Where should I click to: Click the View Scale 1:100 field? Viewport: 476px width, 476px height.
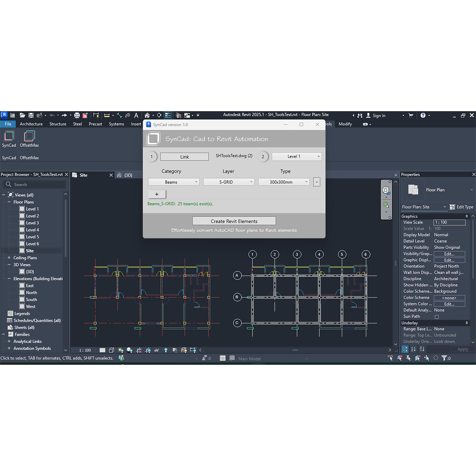click(x=449, y=223)
